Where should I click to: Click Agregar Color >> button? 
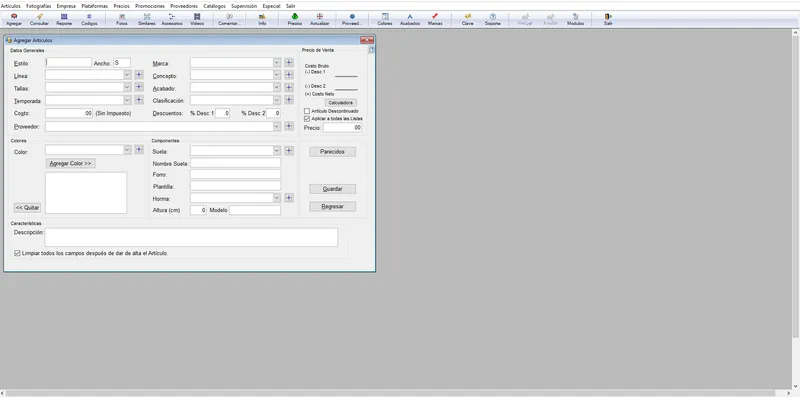point(70,164)
